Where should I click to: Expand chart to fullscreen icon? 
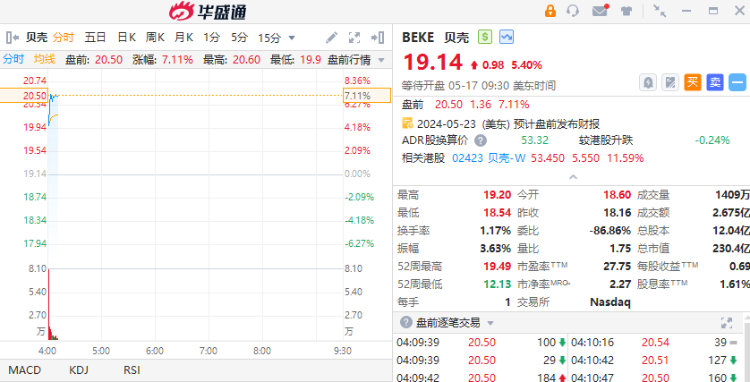(354, 37)
